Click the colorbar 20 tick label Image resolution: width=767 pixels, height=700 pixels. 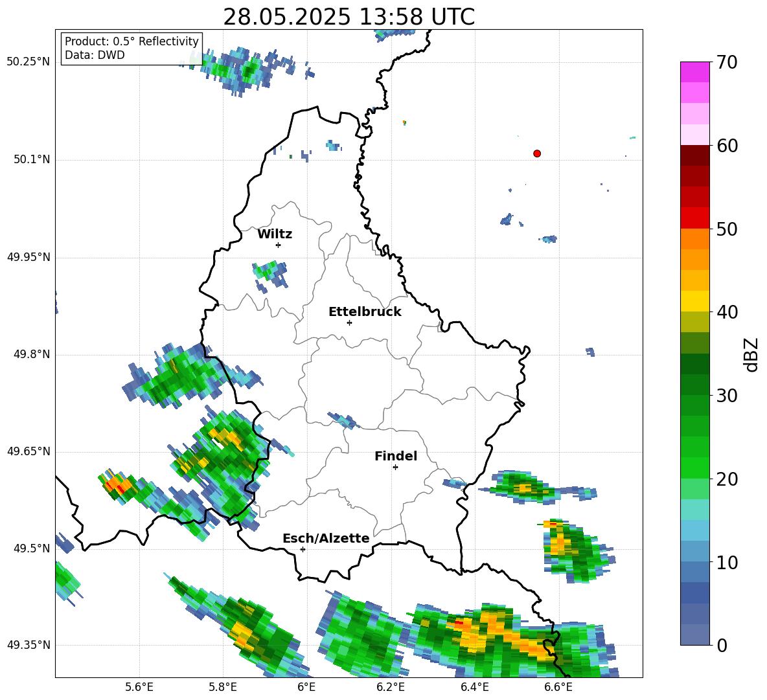727,479
